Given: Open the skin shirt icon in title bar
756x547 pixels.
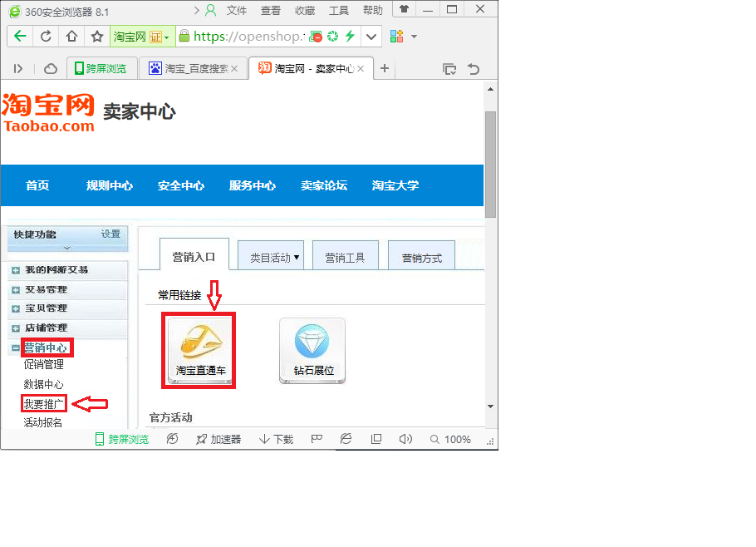Looking at the screenshot, I should [x=404, y=8].
